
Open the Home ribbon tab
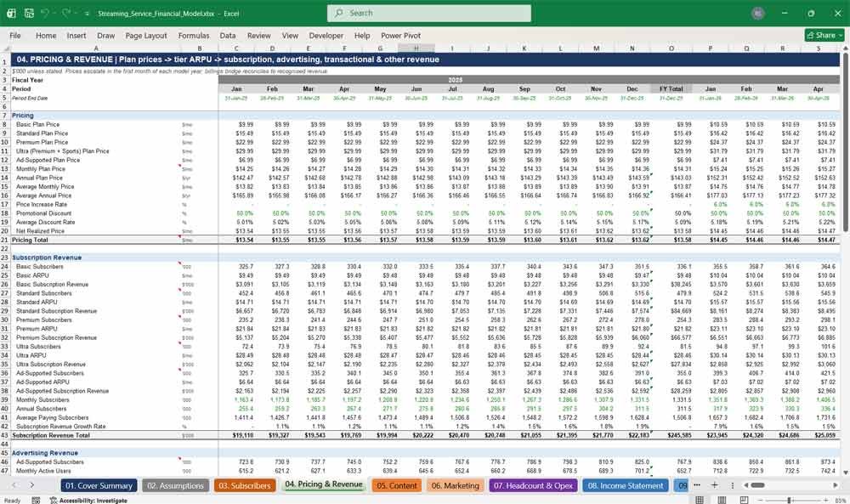tap(46, 35)
